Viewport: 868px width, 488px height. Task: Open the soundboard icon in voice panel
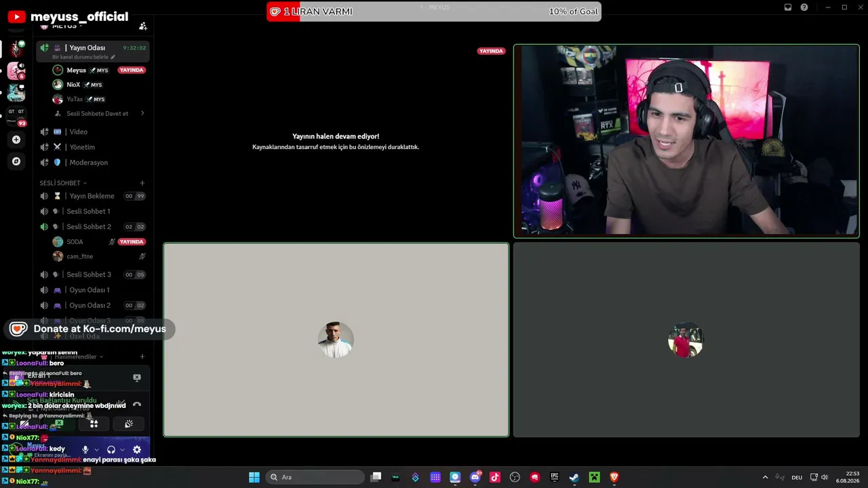[129, 424]
